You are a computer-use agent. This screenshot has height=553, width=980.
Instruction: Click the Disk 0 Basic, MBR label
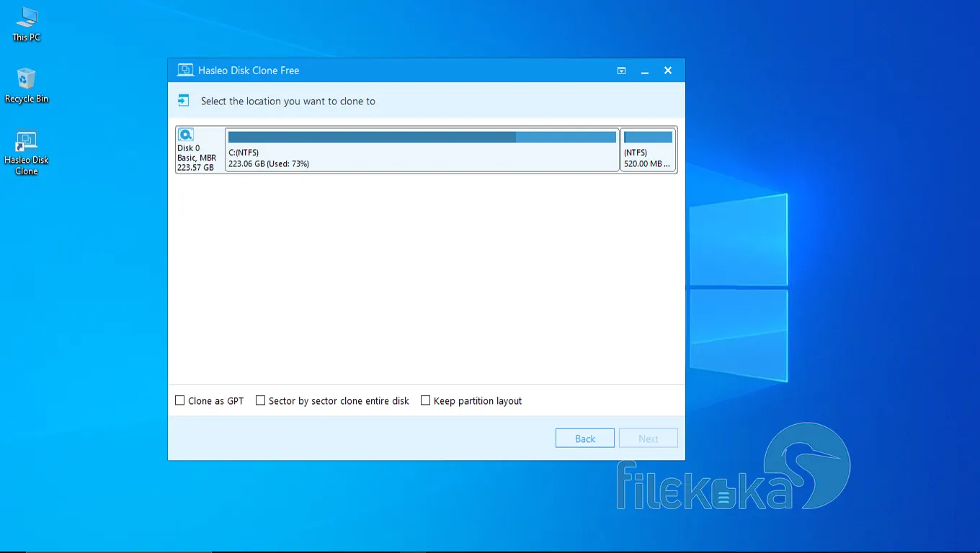(x=197, y=153)
